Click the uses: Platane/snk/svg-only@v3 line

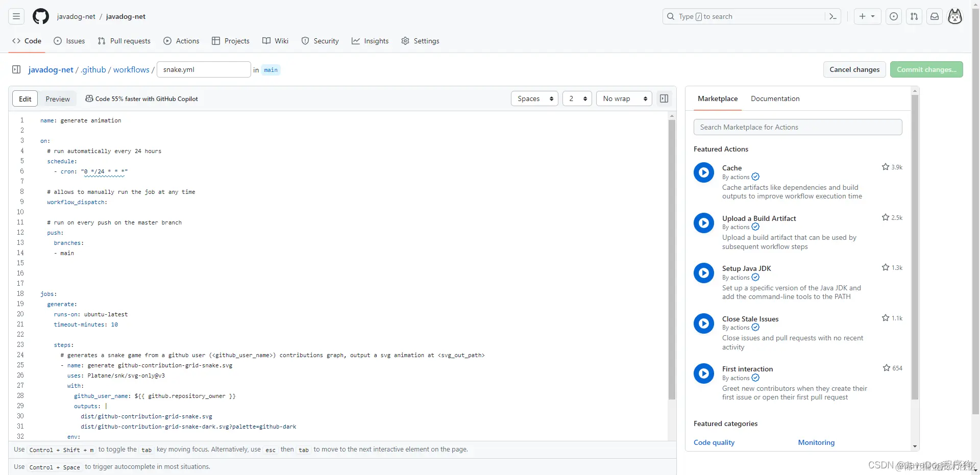click(116, 376)
